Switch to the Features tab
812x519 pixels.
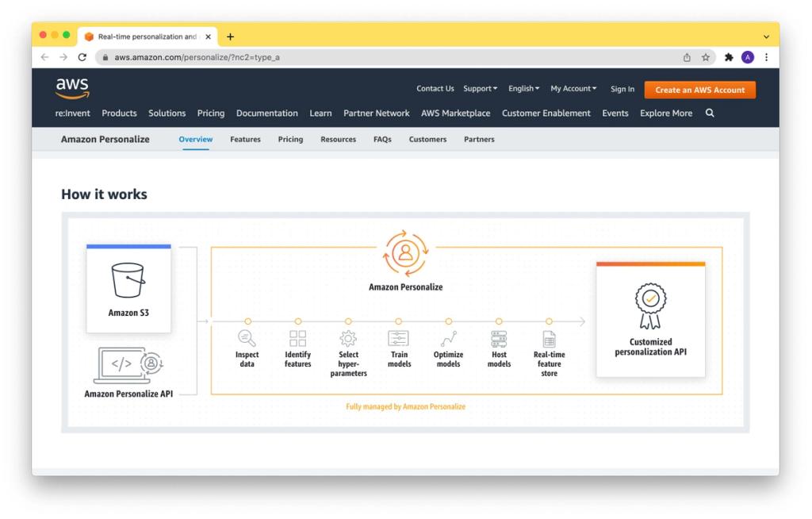(246, 139)
